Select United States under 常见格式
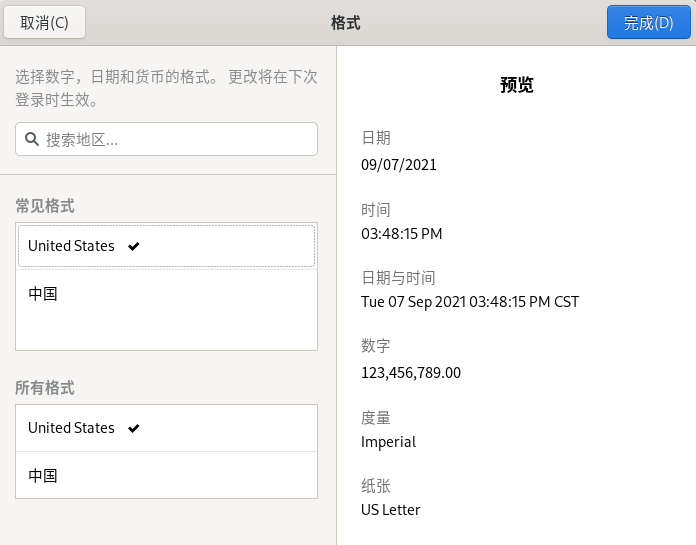The width and height of the screenshot is (696, 545). point(71,246)
